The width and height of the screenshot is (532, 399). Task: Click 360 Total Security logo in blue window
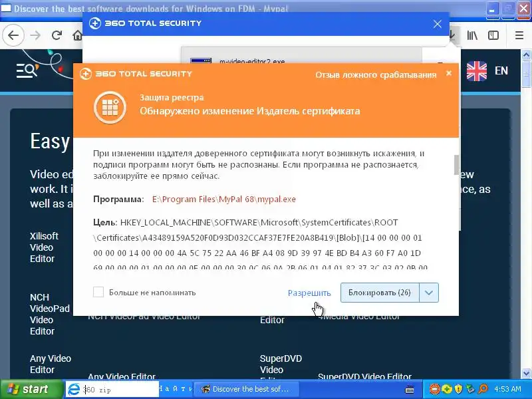(146, 23)
